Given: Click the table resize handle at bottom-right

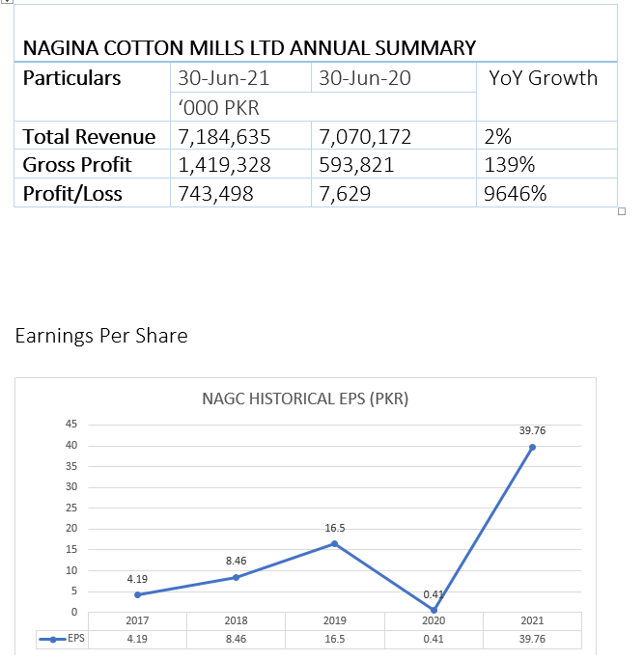Looking at the screenshot, I should point(622,211).
